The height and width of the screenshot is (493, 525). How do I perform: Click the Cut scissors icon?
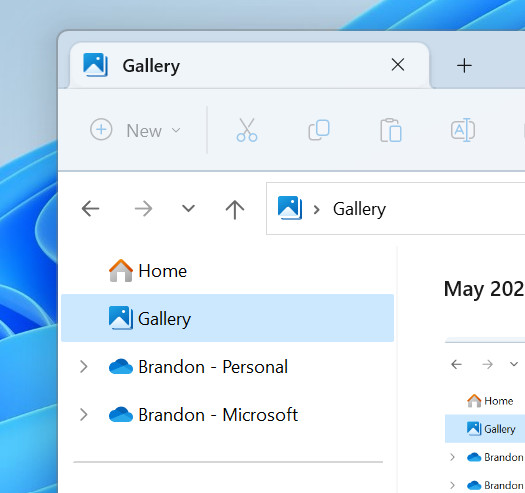247,130
